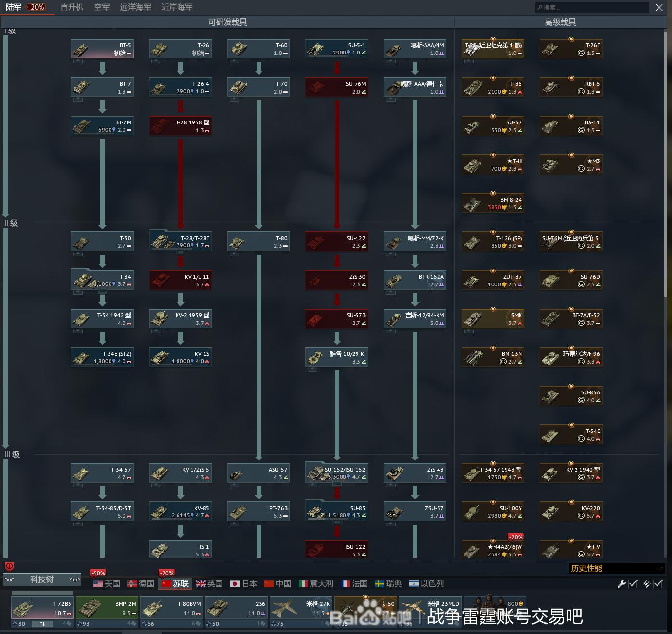Switch nation to 法国
Viewport: 672px width, 634px height.
[354, 584]
